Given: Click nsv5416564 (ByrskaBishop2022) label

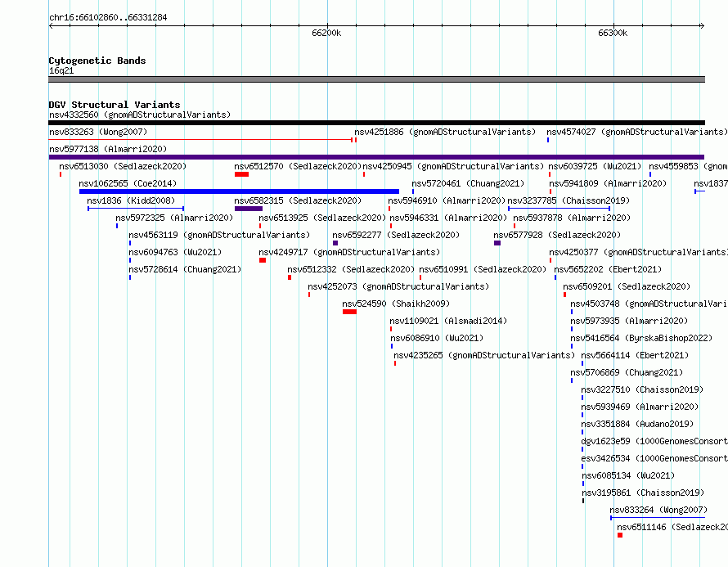Looking at the screenshot, I should [x=641, y=338].
